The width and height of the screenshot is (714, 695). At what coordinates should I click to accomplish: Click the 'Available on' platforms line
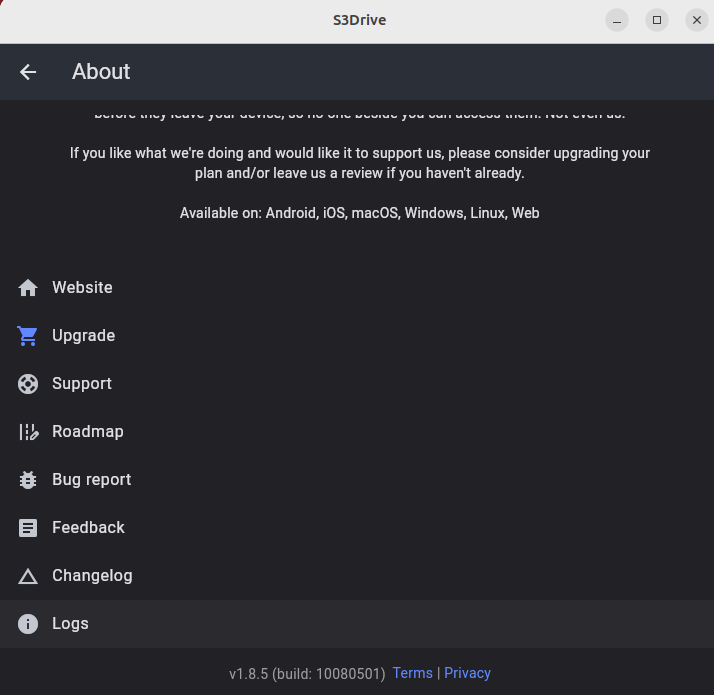click(359, 213)
